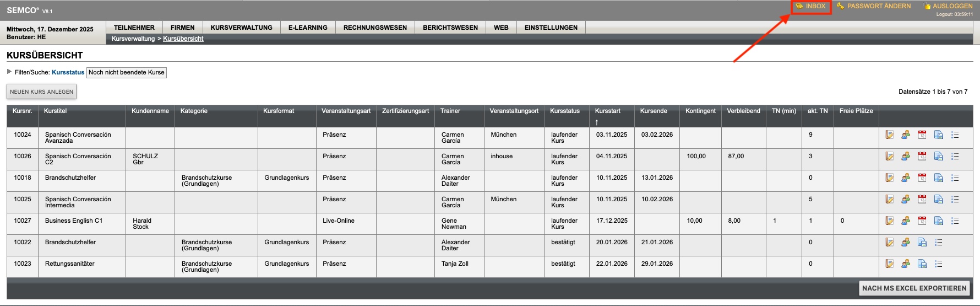Open calendar icon for course 10024
Viewport: 980px width, 306px height.
[x=922, y=135]
